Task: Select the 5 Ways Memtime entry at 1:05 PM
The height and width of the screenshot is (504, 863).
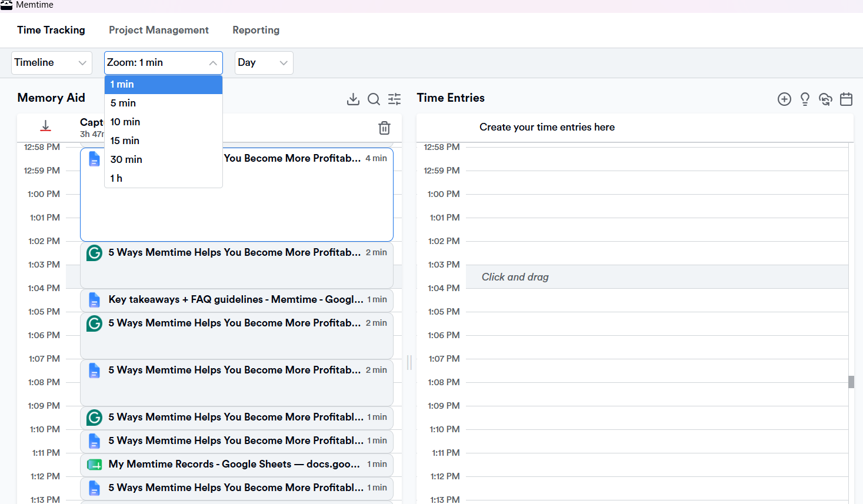Action: 236,336
